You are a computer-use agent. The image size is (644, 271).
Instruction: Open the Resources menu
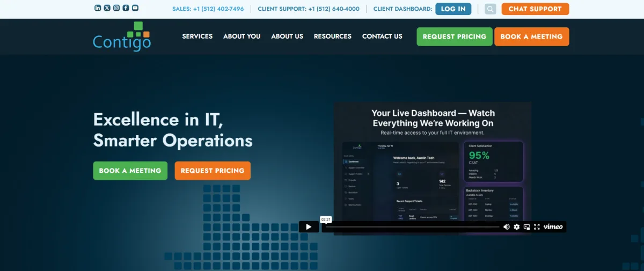[333, 36]
